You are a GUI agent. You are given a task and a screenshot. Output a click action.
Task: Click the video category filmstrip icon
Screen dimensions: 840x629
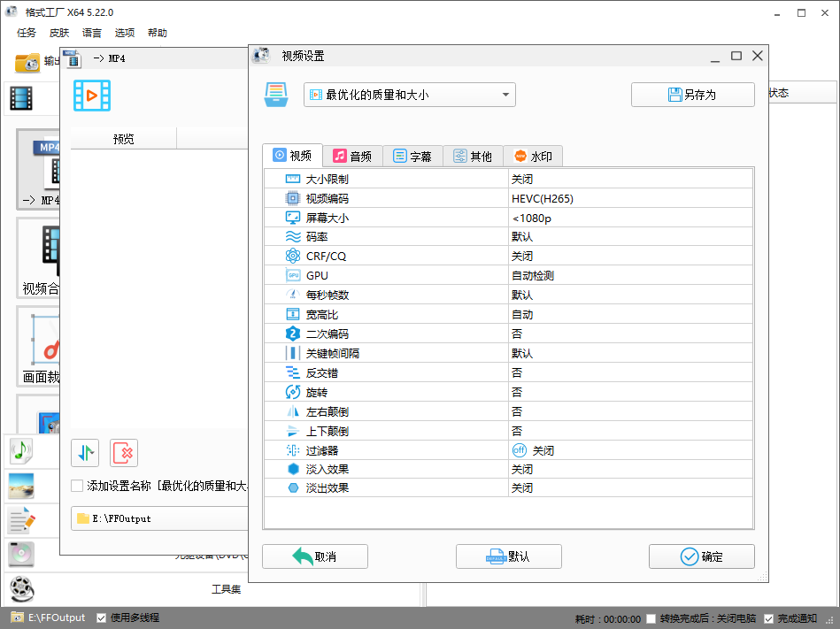pyautogui.click(x=21, y=98)
